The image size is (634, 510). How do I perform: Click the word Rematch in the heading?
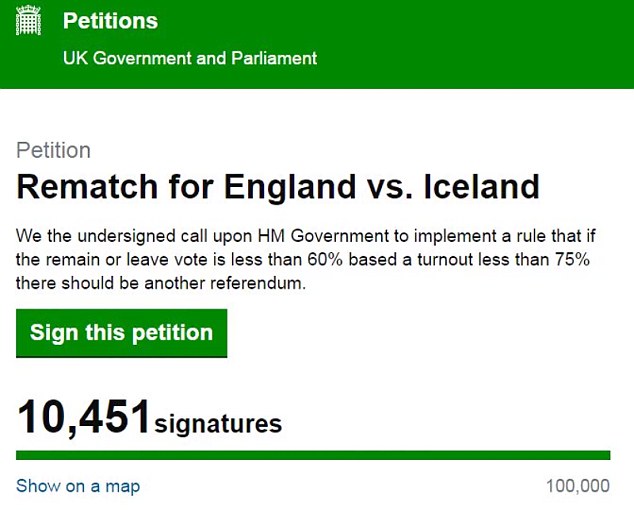coord(86,186)
